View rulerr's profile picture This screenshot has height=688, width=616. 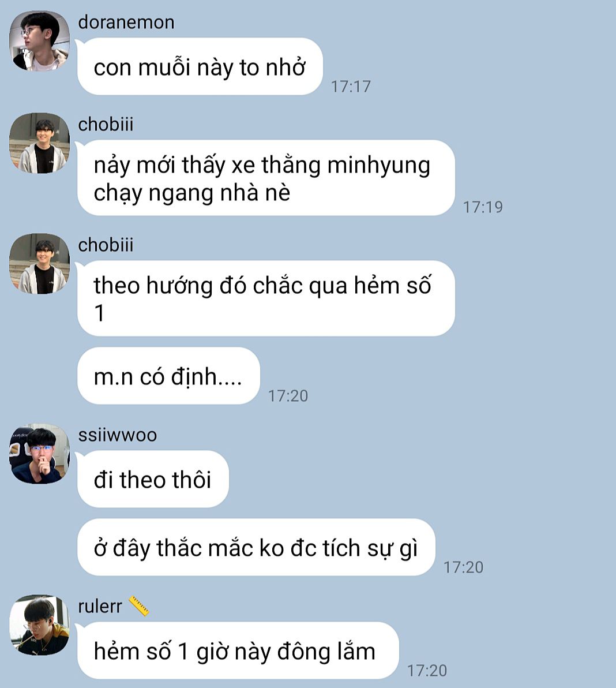[x=39, y=625]
